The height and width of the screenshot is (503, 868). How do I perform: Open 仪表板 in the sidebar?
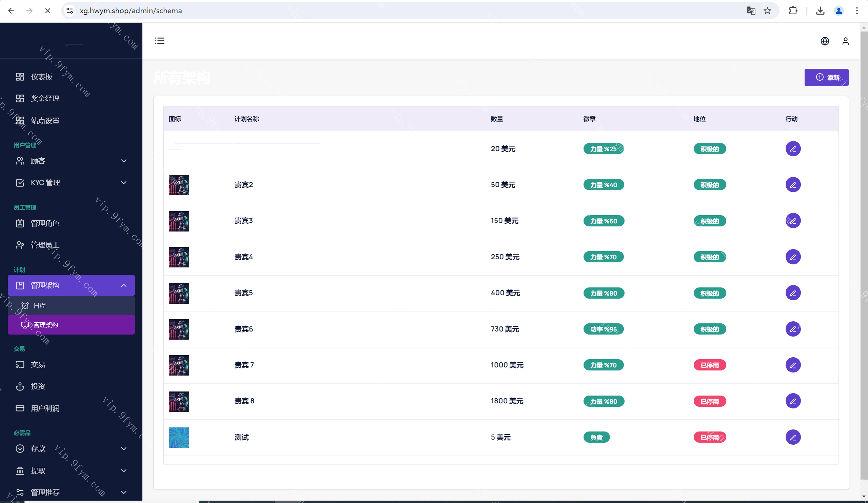point(41,77)
